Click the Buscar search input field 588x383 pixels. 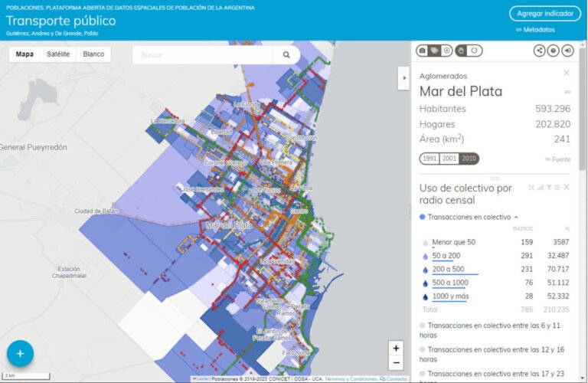click(202, 54)
